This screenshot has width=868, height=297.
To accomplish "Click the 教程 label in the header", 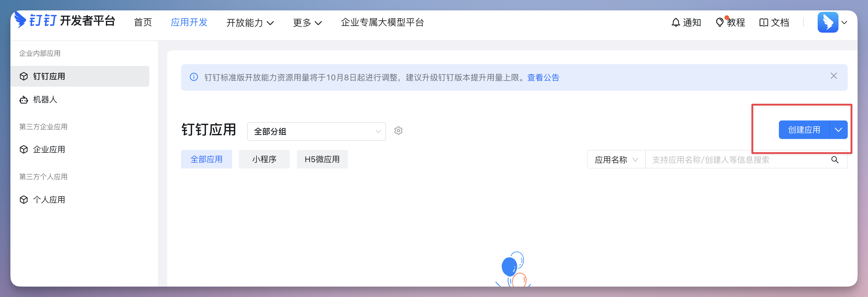I will click(736, 23).
